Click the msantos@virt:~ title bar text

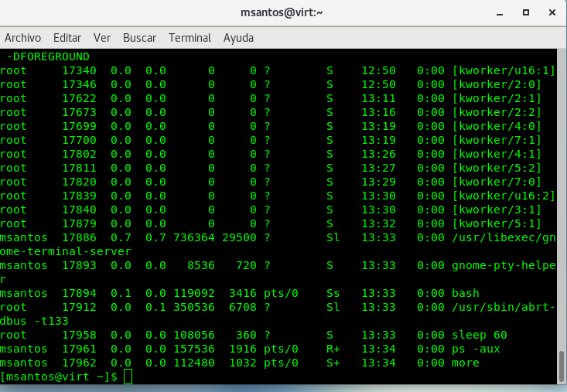tap(283, 13)
